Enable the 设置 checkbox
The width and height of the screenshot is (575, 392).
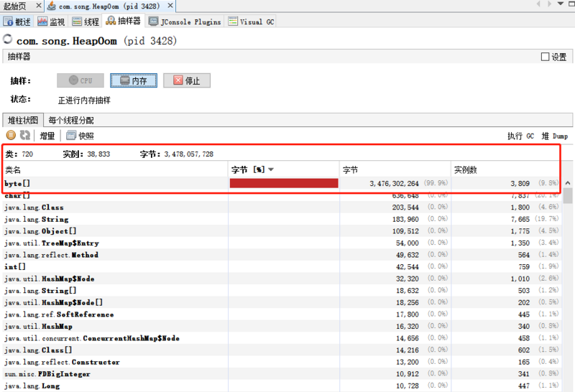click(x=545, y=57)
